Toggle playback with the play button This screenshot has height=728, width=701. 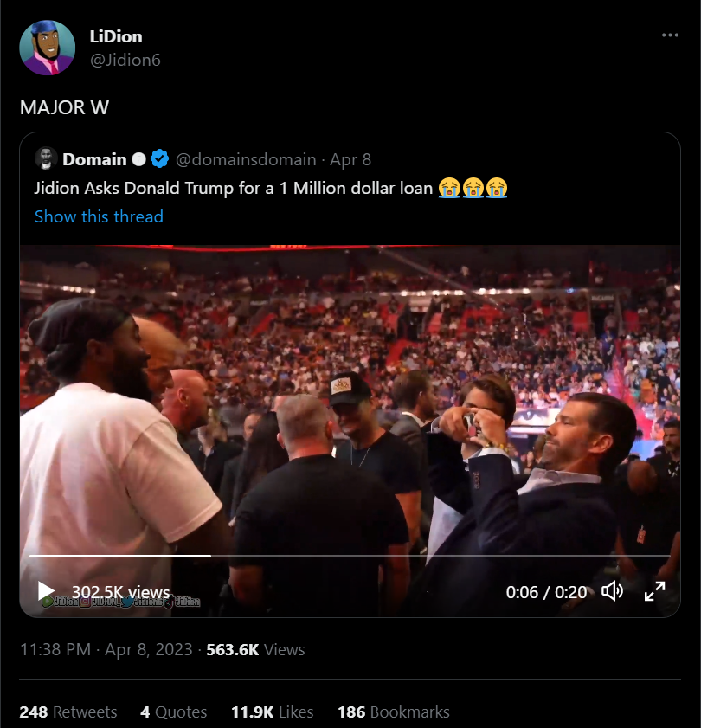[43, 591]
